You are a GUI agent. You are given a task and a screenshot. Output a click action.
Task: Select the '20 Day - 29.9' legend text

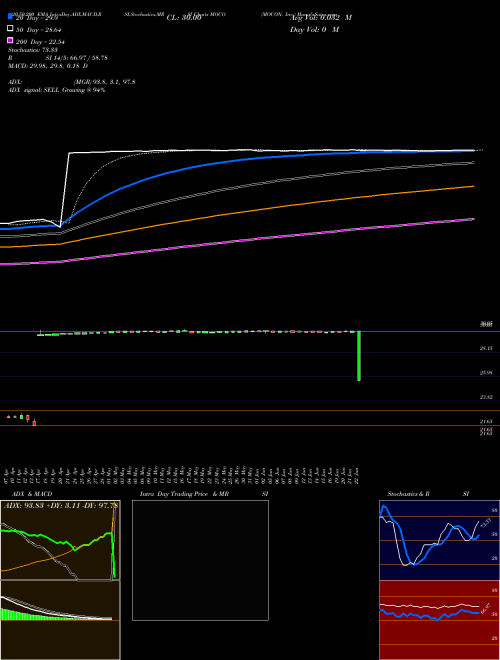click(x=37, y=18)
